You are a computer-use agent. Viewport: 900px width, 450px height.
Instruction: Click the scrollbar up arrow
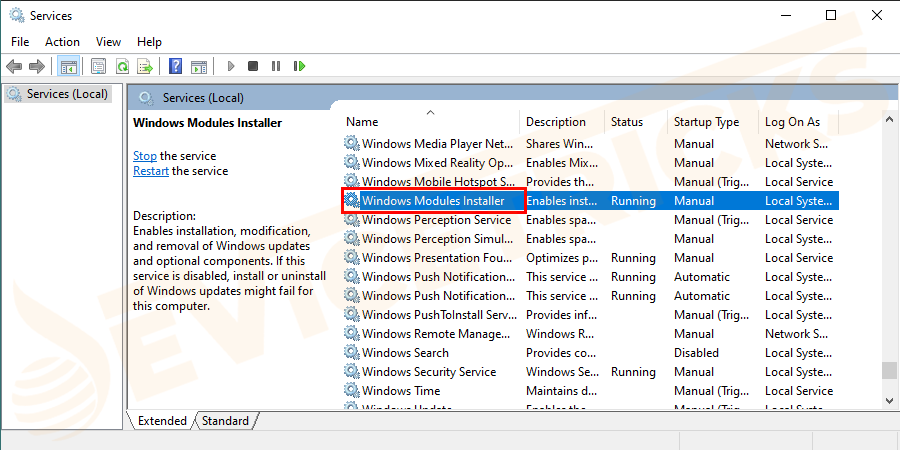click(x=889, y=119)
